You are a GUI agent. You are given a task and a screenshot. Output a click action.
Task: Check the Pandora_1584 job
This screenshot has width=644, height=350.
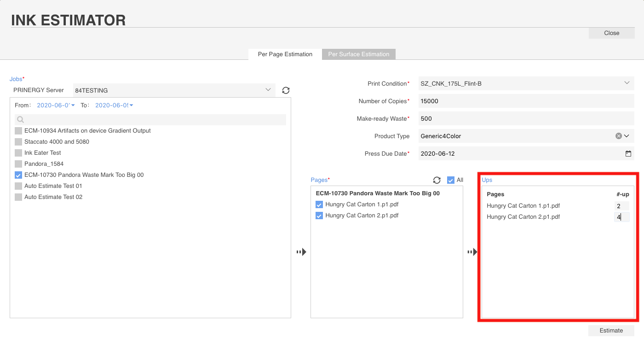coord(18,164)
